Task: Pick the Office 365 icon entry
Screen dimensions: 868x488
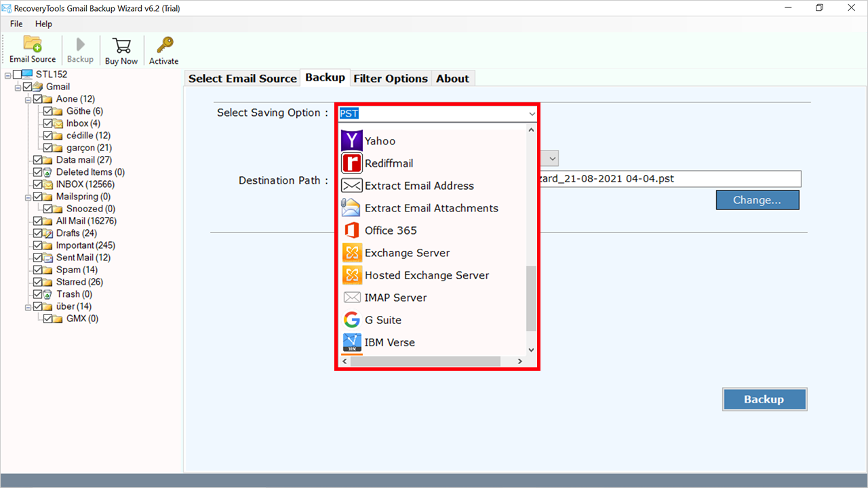Action: [352, 230]
